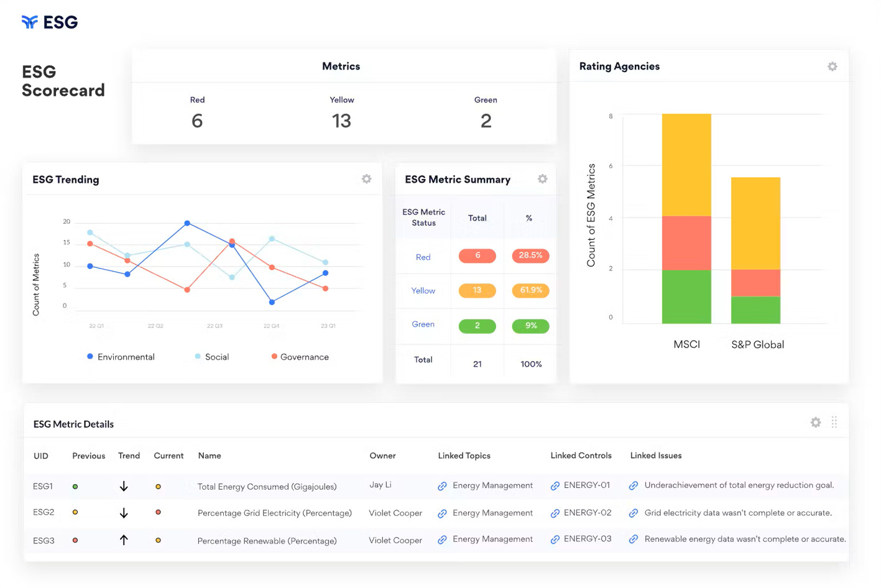The image size is (881, 588).
Task: Click MSCI green bar segment
Action: click(x=686, y=297)
